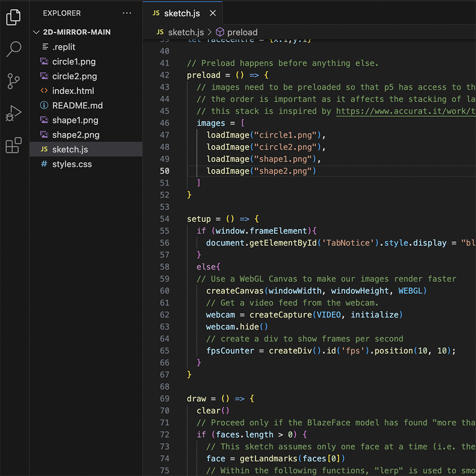Open the Run and Debug icon
The image size is (476, 476).
pyautogui.click(x=13, y=113)
